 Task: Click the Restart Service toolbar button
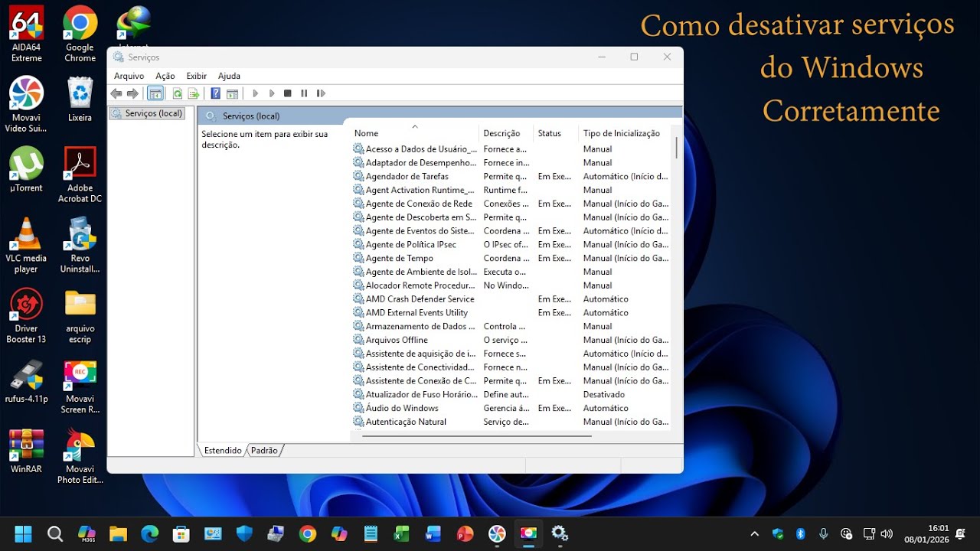point(321,93)
